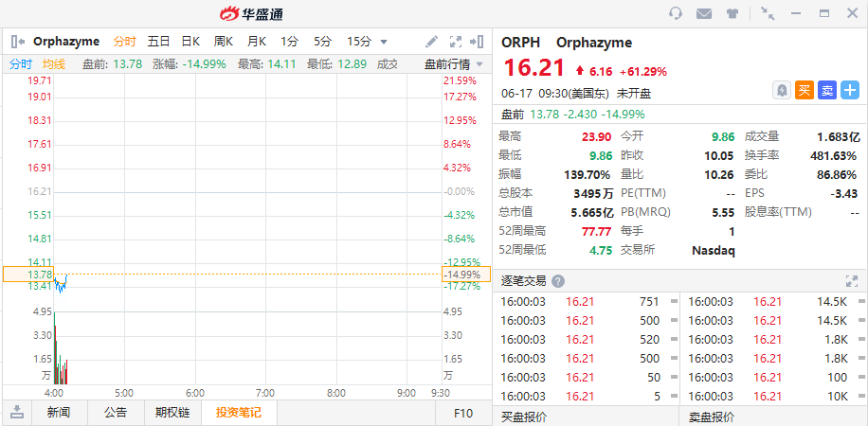Image resolution: width=868 pixels, height=426 pixels.
Task: Click the +61.29% change value
Action: click(642, 71)
